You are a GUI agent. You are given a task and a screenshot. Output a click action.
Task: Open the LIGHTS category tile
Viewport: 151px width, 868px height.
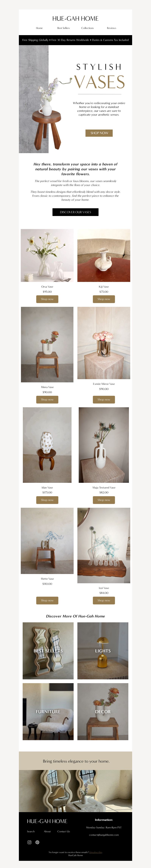pos(103,650)
